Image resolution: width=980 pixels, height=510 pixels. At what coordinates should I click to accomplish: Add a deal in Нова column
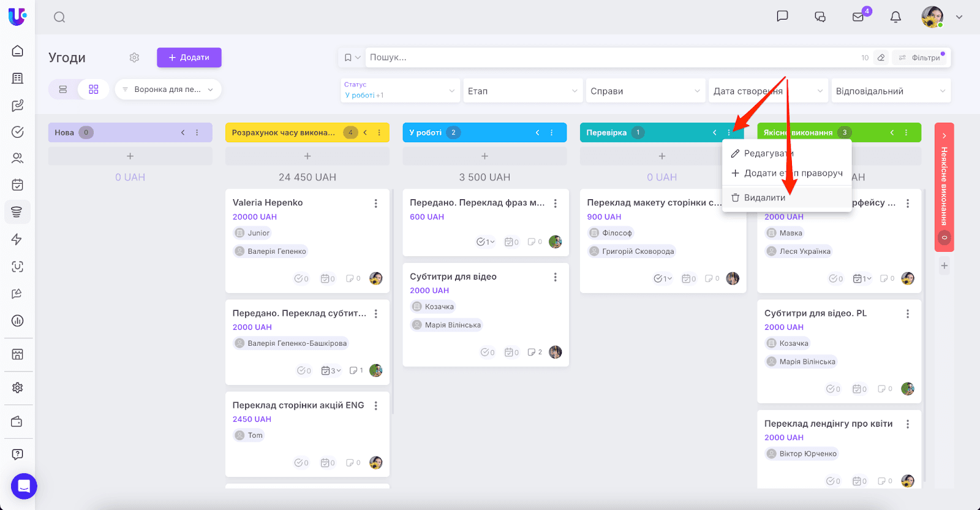click(130, 156)
